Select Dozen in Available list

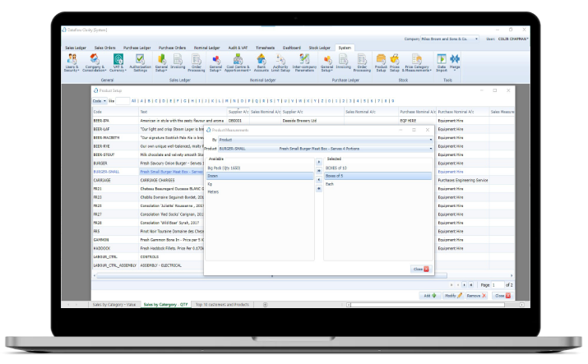(x=260, y=176)
